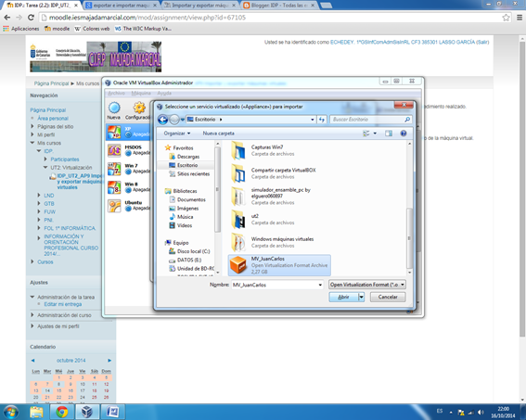
Task: Open the Ayuda menu in VirtualBox
Action: pos(164,94)
